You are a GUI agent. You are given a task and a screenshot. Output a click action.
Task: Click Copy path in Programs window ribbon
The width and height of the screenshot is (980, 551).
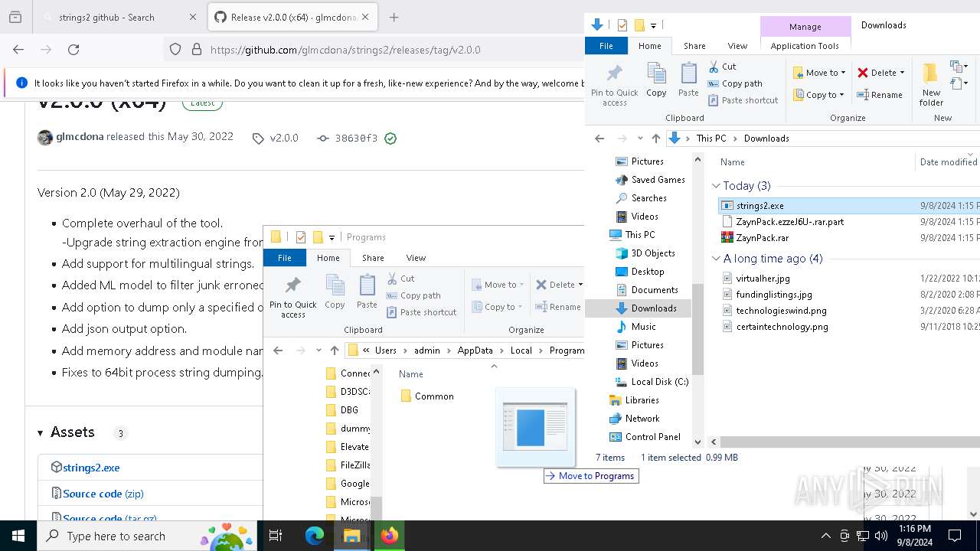(x=413, y=295)
